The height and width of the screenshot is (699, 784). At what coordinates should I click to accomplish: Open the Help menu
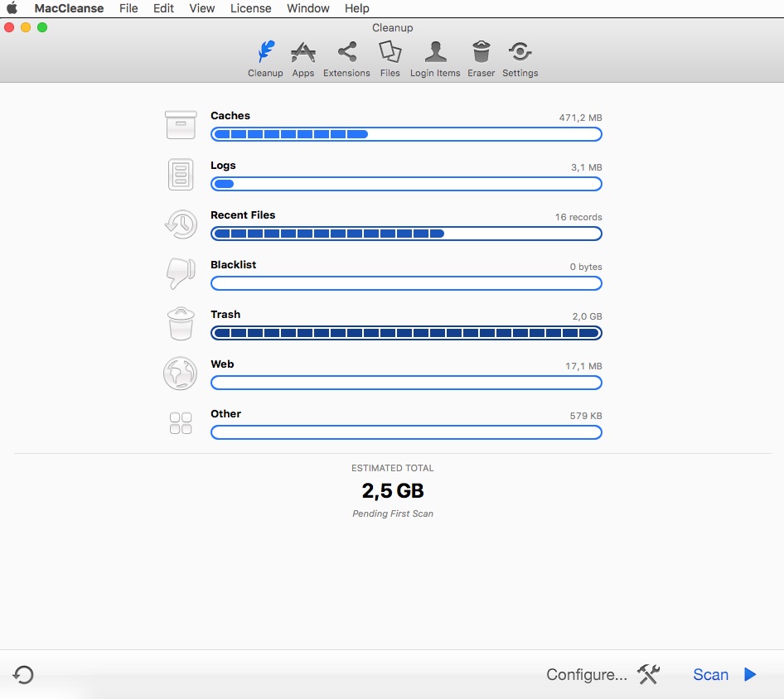pos(357,8)
